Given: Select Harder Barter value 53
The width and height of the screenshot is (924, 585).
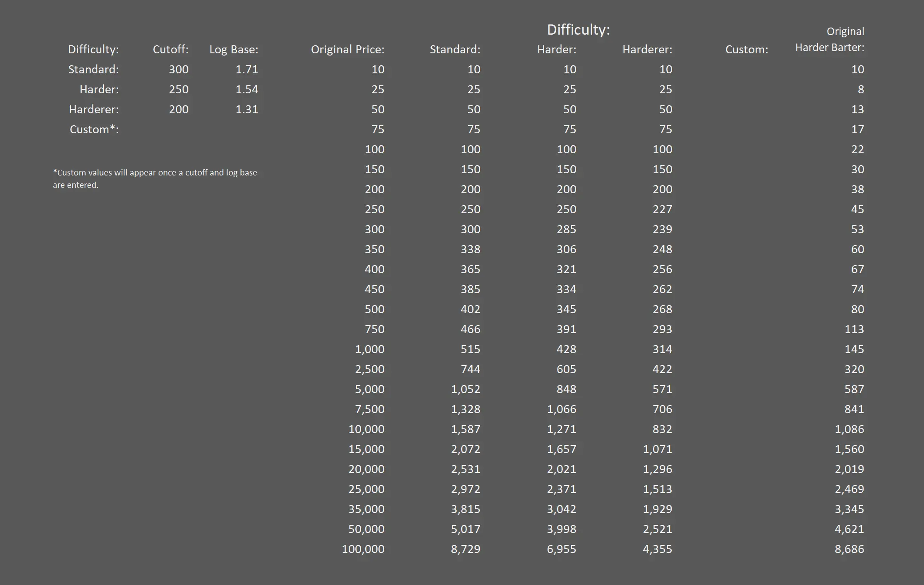Looking at the screenshot, I should pos(858,229).
